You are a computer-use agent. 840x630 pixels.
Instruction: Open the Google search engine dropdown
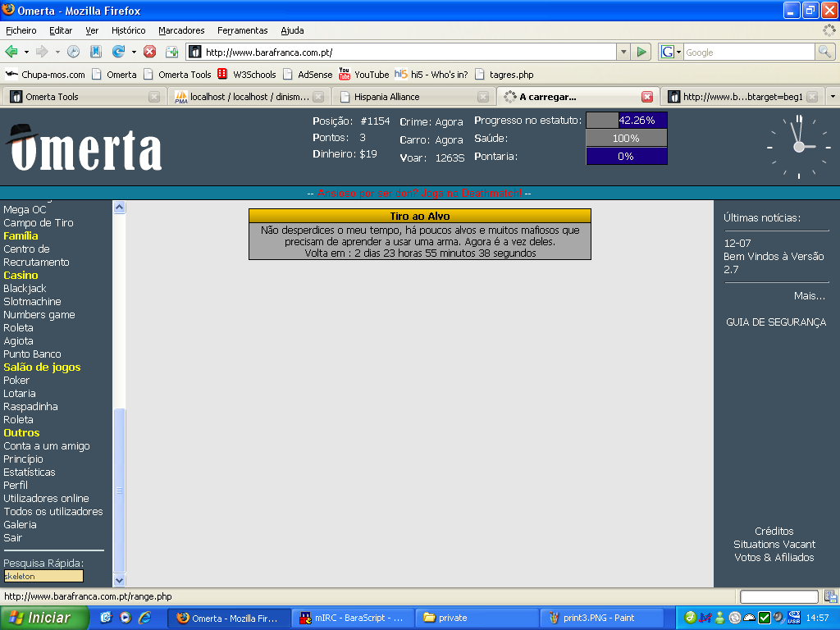coord(671,52)
